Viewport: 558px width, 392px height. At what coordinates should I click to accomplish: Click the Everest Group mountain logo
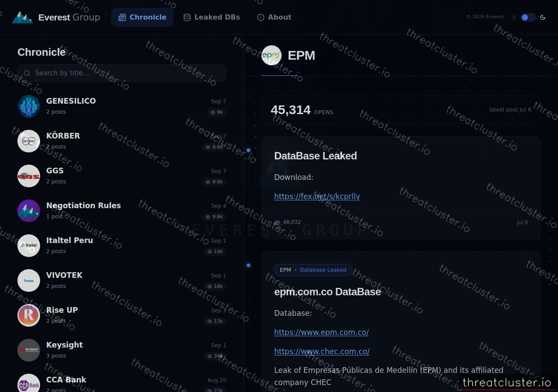23,17
